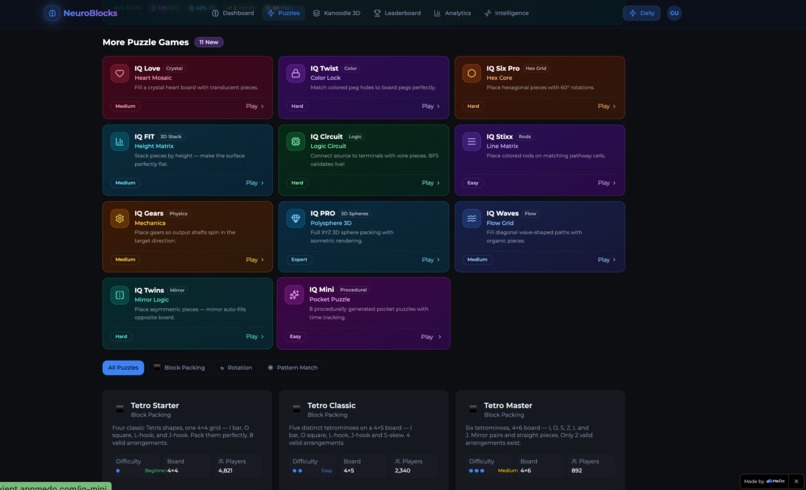806x490 pixels.
Task: Click the Hex Grid tag
Action: [536, 68]
